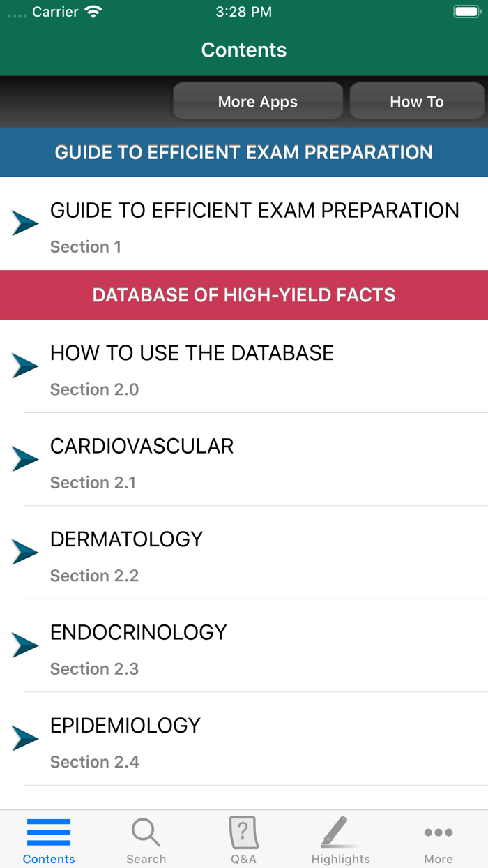Tap the 3:28 PM clock in status bar
The width and height of the screenshot is (488, 868).
click(x=243, y=11)
